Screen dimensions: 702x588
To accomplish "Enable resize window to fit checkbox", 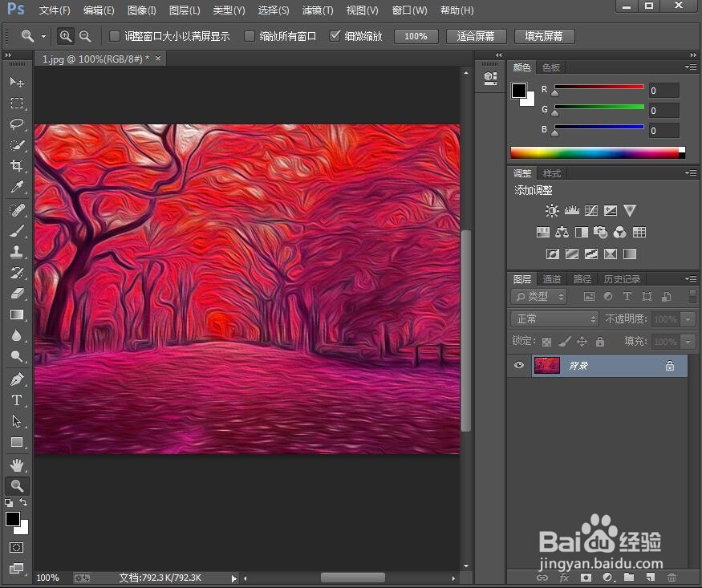I will 115,36.
